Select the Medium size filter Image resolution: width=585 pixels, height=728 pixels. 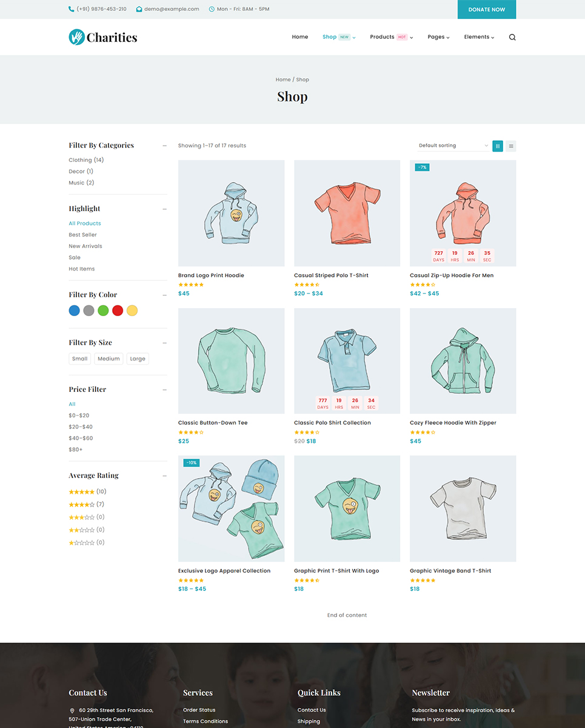[109, 359]
